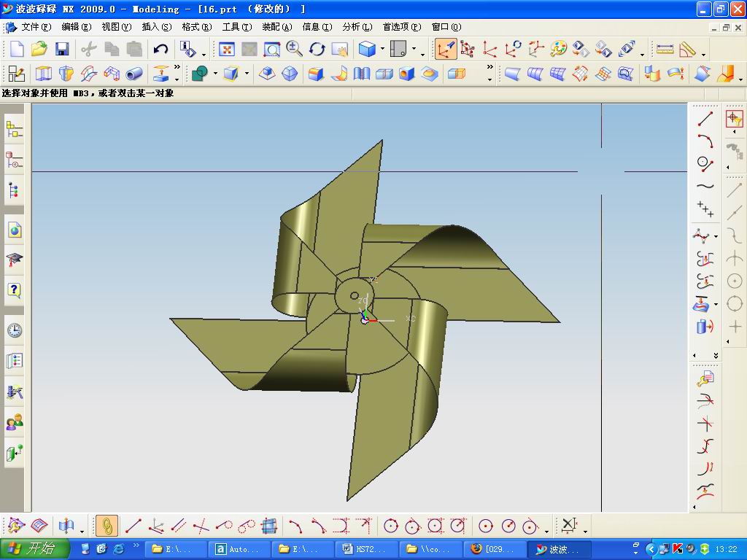
Task: Select the zoom in/out magnifier tool
Action: click(295, 49)
